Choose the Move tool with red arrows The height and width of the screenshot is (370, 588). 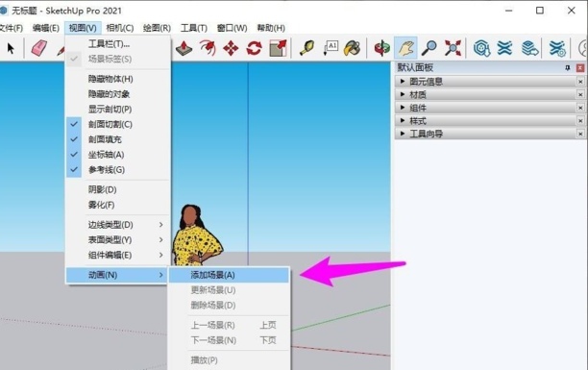[x=231, y=48]
